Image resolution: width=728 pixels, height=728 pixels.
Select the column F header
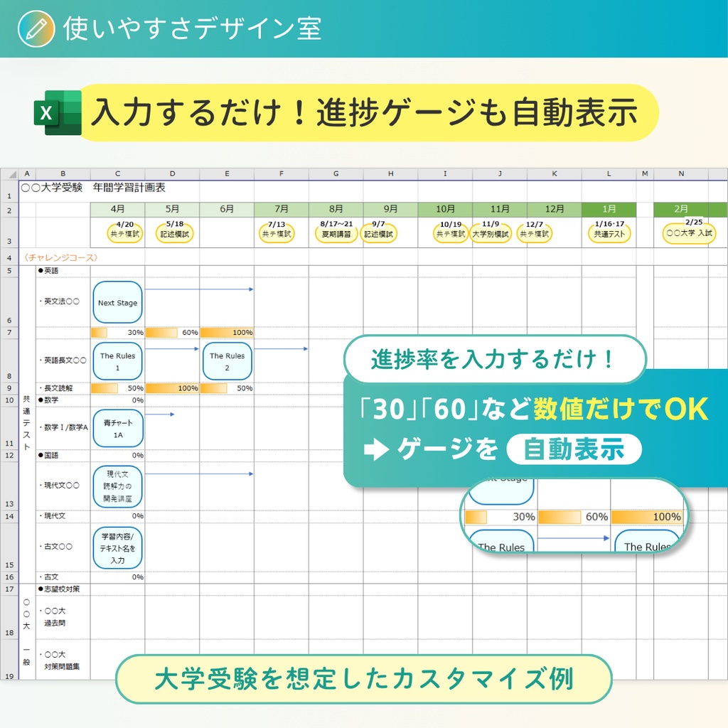(x=282, y=173)
